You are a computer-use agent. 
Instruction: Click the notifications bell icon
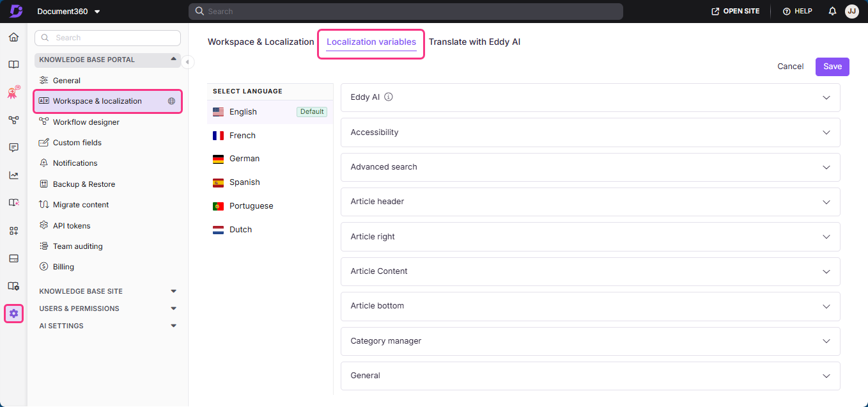(832, 12)
